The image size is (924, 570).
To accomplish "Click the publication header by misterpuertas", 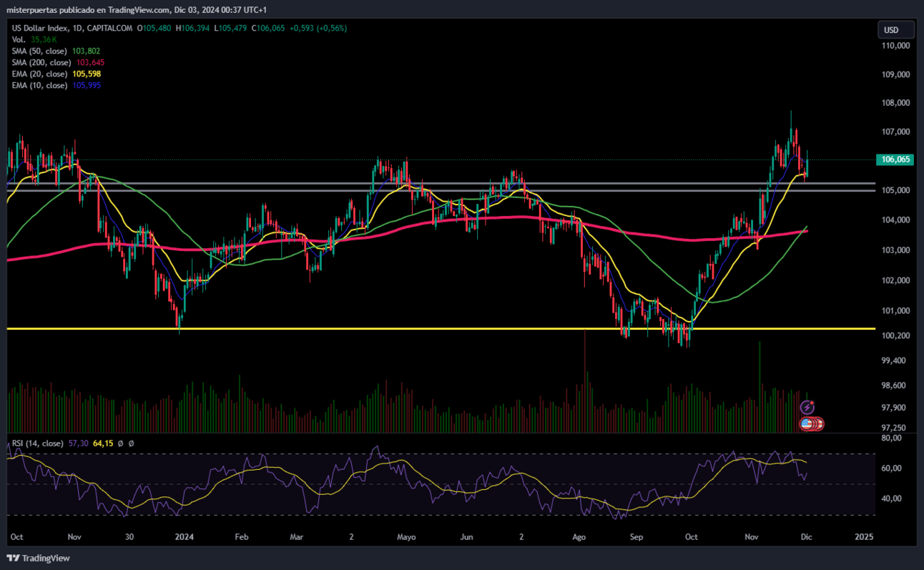I will (137, 9).
